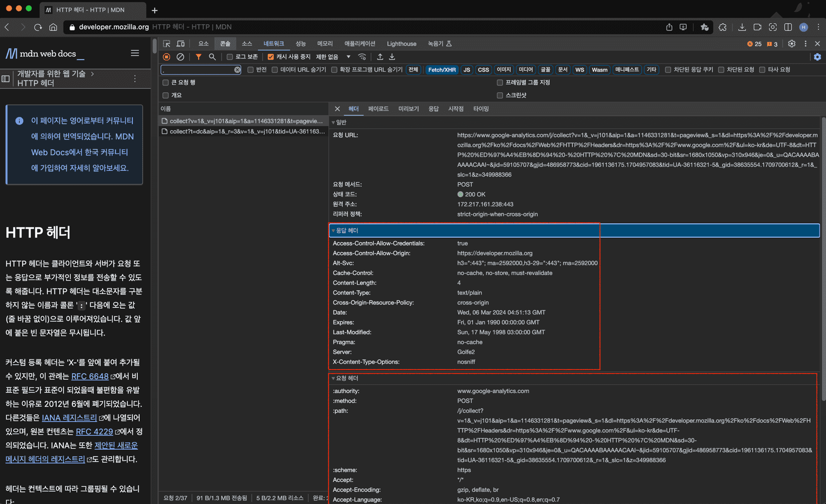Screen dimensions: 826x504
Task: Open a new browser tab
Action: click(155, 10)
